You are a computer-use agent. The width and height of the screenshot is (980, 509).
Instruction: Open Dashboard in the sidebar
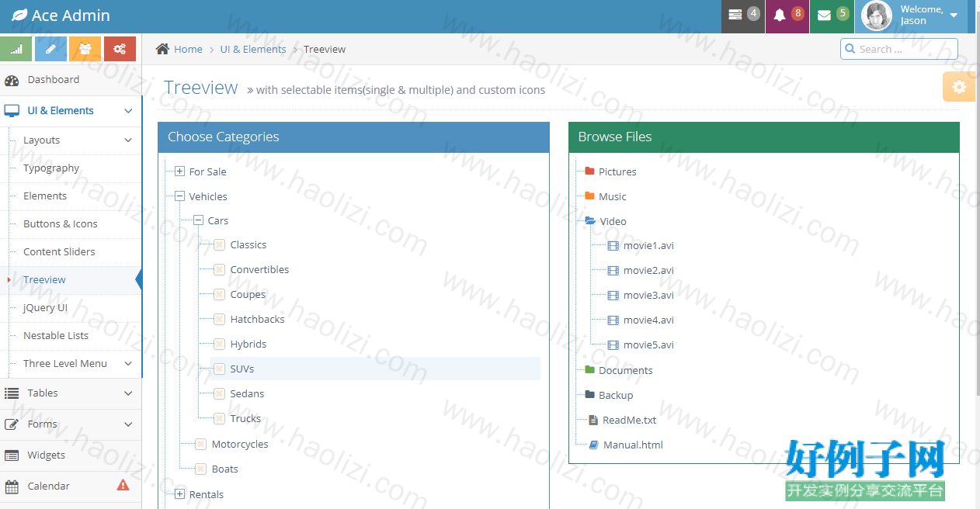71,80
